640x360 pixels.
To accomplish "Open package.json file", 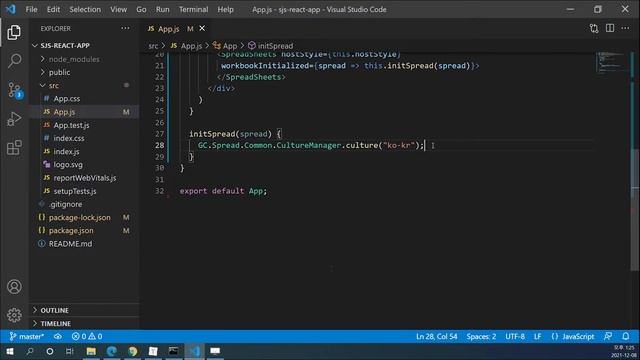I will [x=71, y=231].
